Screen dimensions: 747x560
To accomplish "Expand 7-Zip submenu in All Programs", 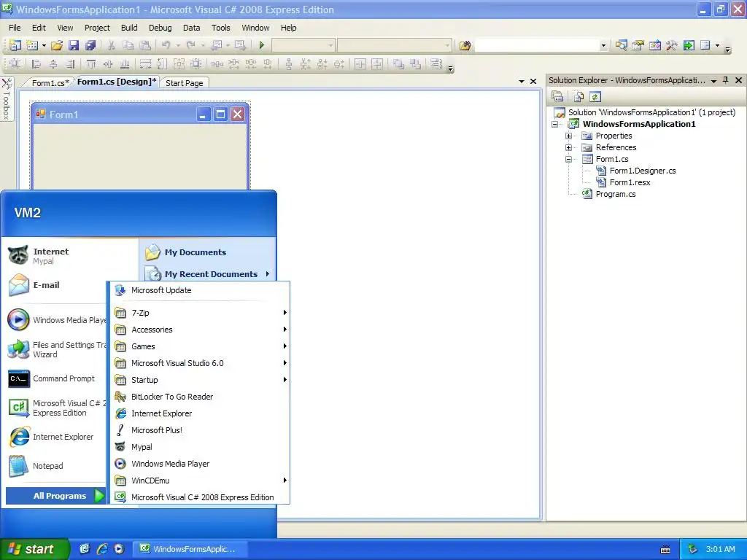I will [x=200, y=313].
